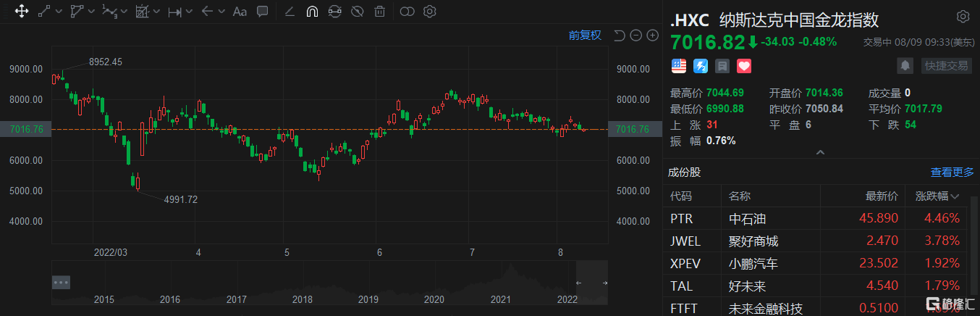
Task: Expand the wave pattern tool options
Action: pyautogui.click(x=124, y=12)
